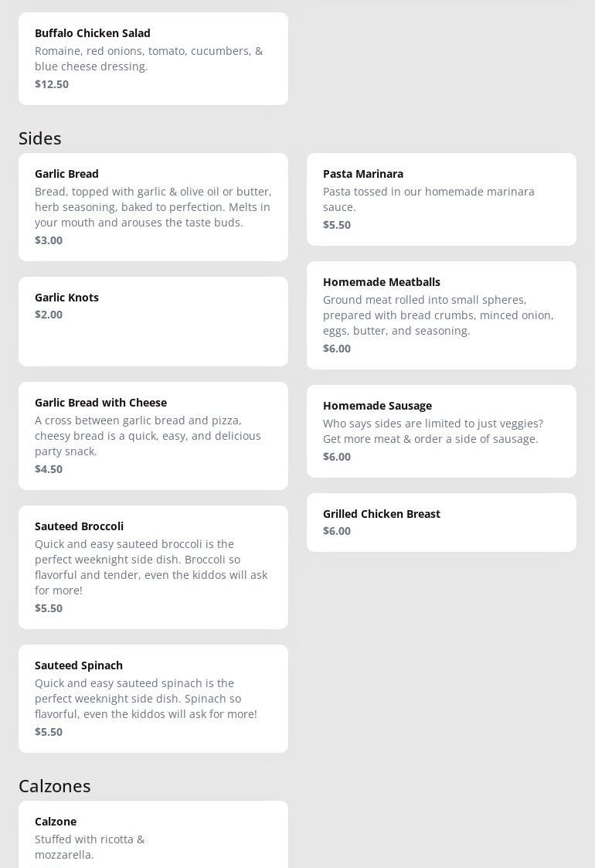Click the Homemade Meatballs description text
The image size is (595, 868).
(x=438, y=315)
